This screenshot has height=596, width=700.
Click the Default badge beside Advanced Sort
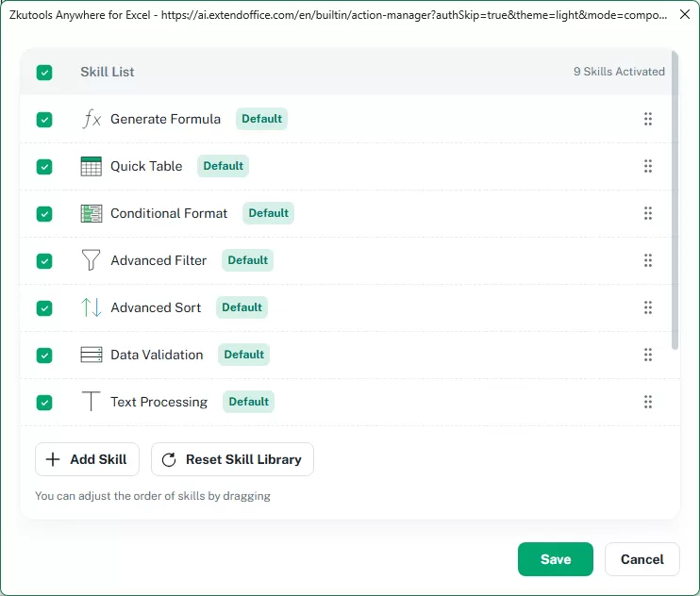(242, 307)
